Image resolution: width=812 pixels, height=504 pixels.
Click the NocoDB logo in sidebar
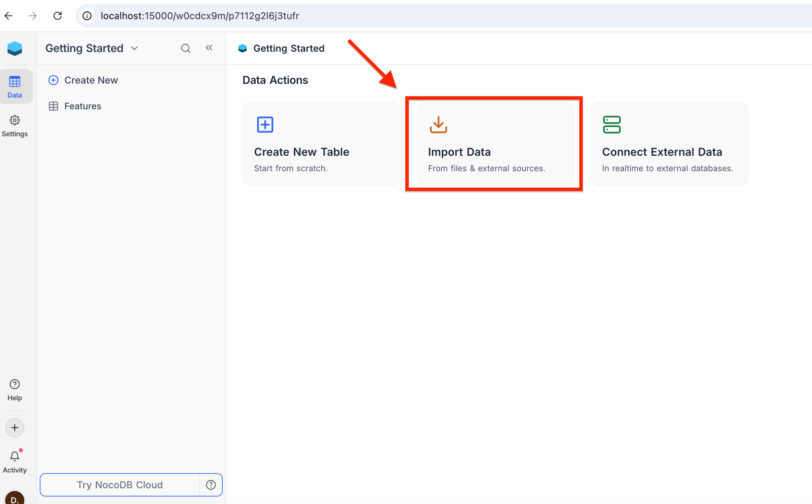[15, 49]
